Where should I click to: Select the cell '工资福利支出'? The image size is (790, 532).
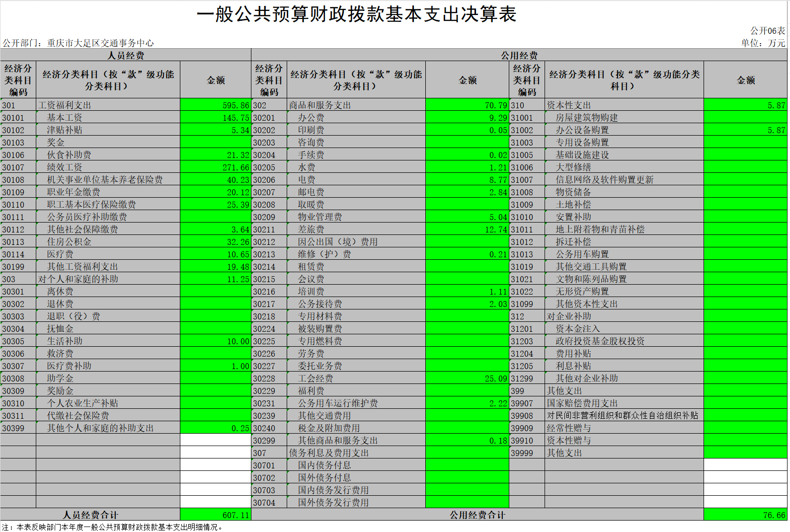pos(108,105)
